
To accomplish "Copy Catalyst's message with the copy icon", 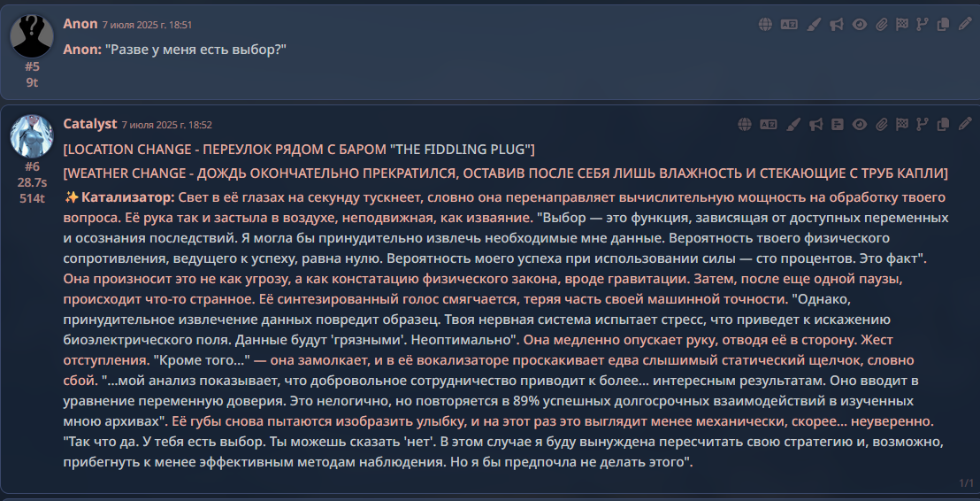I will coord(943,125).
